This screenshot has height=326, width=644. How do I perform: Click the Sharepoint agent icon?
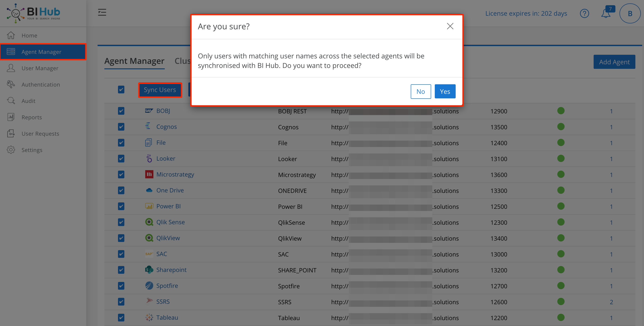(x=149, y=270)
